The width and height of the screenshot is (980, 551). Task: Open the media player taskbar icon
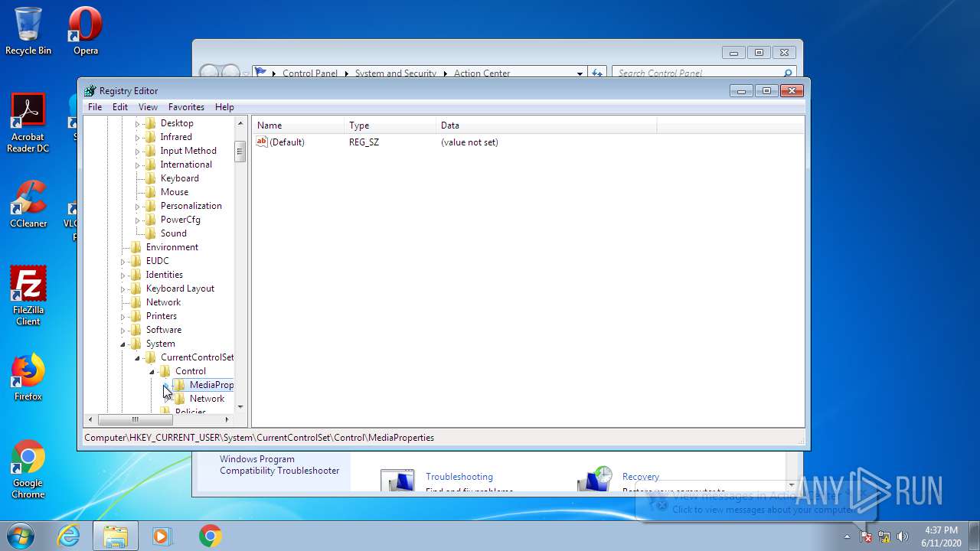tap(162, 536)
